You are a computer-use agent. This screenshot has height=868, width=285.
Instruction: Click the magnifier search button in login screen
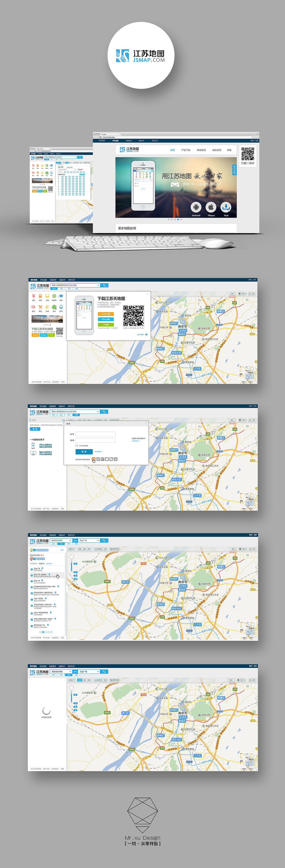pos(104,412)
